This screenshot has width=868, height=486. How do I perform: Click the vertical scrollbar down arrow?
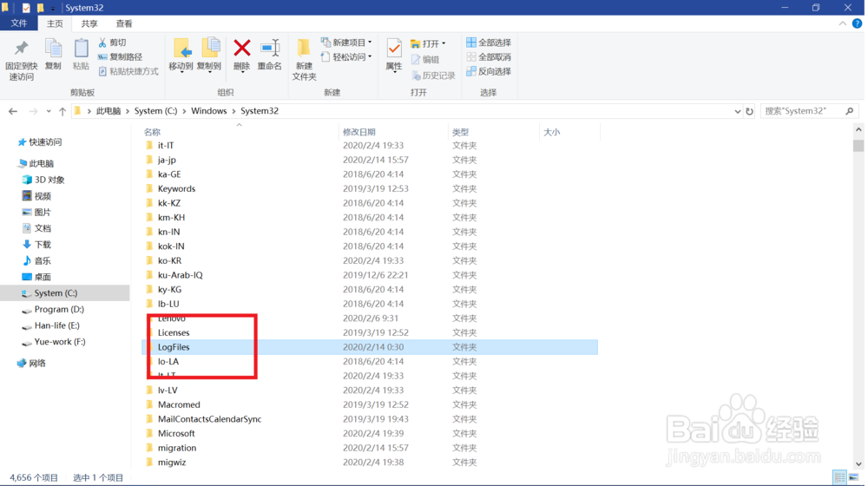tap(858, 463)
